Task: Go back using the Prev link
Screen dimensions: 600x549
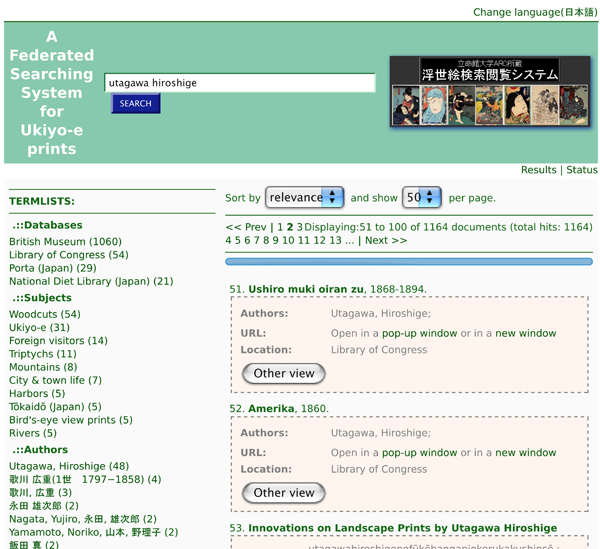Action: (x=248, y=227)
